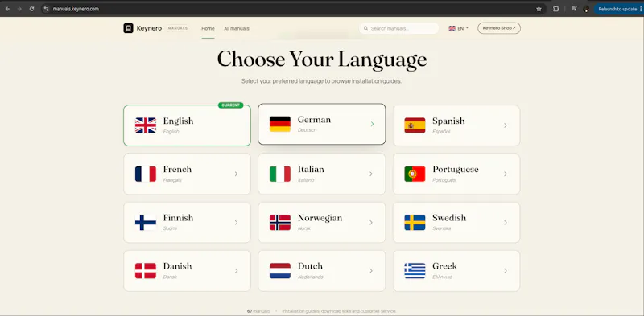Click the Keynero brand name

coord(149,28)
